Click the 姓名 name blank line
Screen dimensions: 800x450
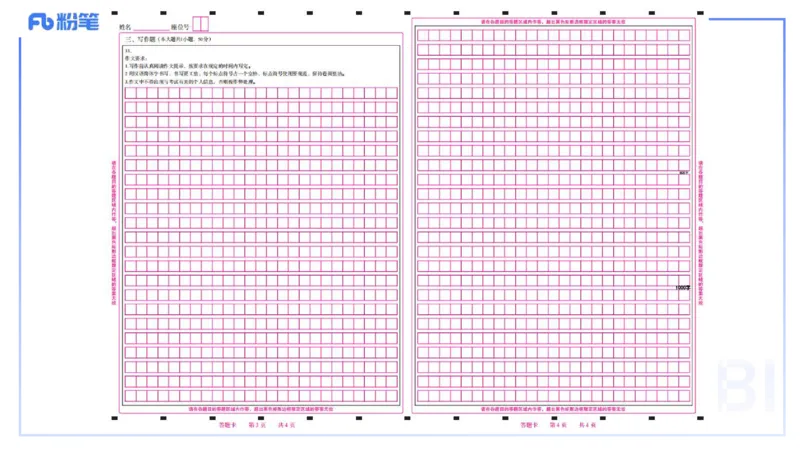[x=151, y=28]
